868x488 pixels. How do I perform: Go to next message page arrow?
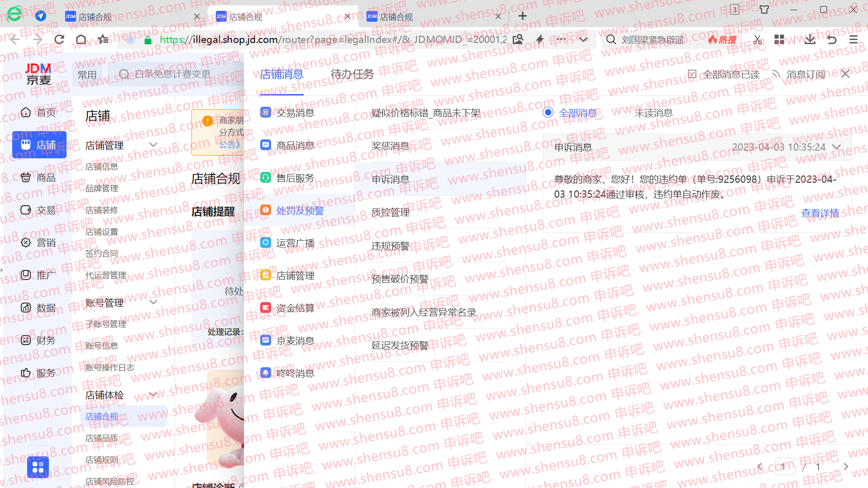(x=845, y=466)
